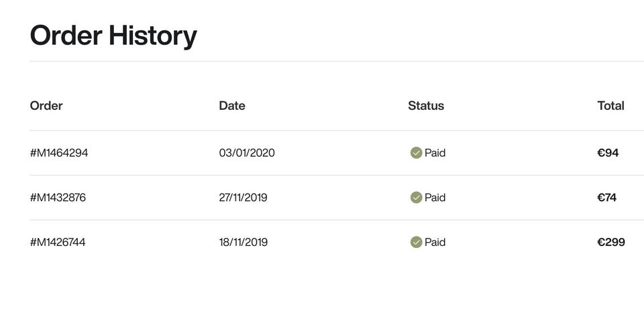The width and height of the screenshot is (644, 319).
Task: Click the €299 total amount
Action: tap(611, 242)
